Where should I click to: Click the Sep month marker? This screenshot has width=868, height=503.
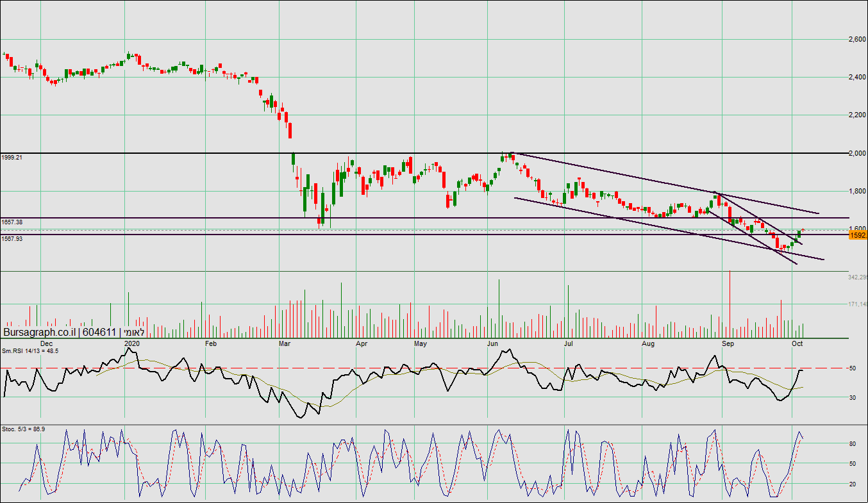pos(728,343)
